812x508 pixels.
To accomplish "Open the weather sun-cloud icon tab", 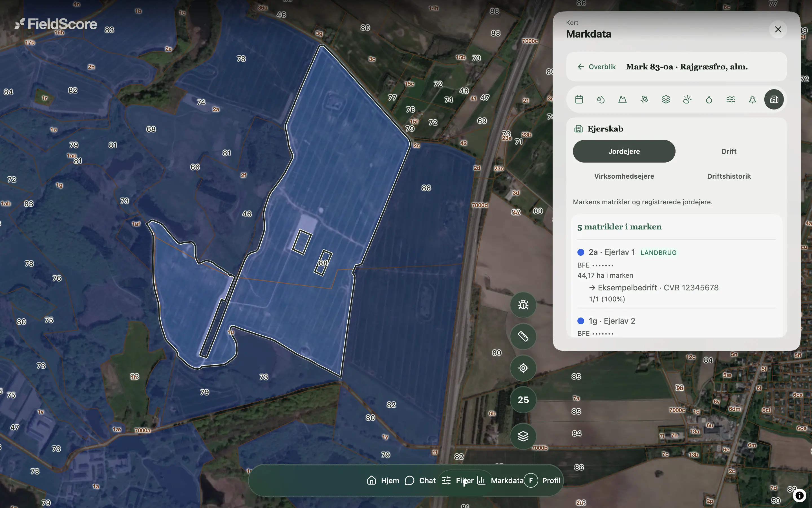I will [687, 99].
